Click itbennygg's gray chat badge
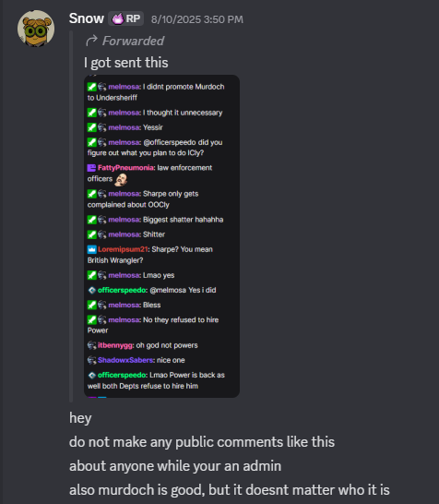This screenshot has width=439, height=504. click(91, 345)
